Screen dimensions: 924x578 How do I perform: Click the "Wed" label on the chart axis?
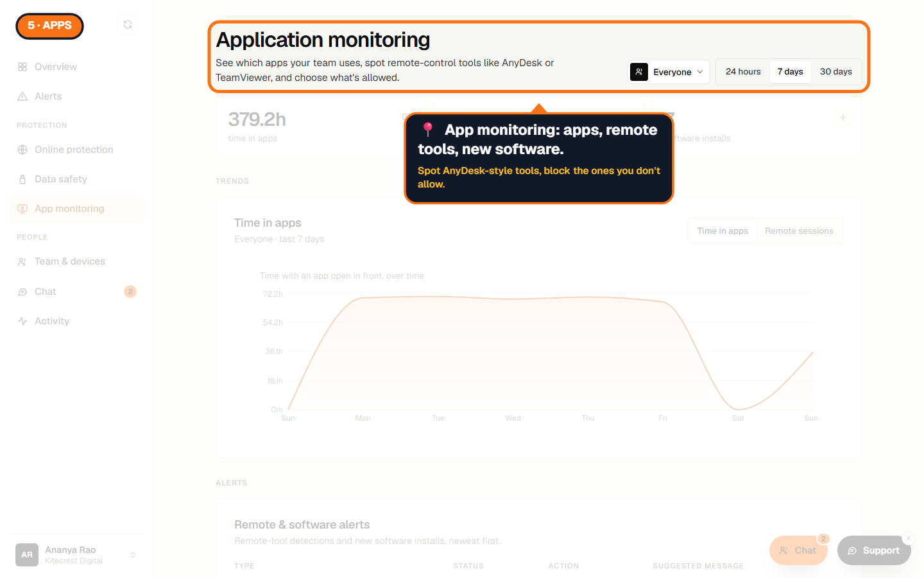click(513, 418)
